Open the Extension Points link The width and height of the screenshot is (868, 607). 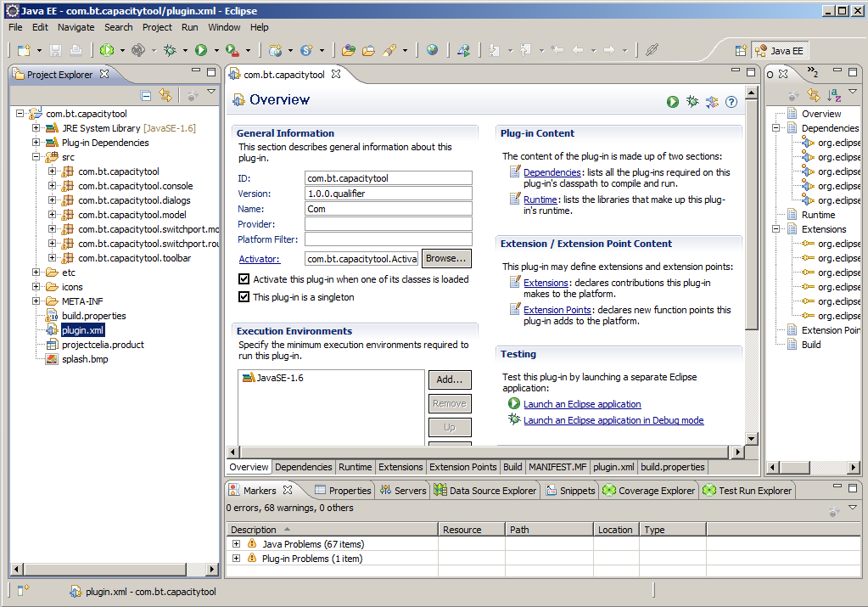557,310
